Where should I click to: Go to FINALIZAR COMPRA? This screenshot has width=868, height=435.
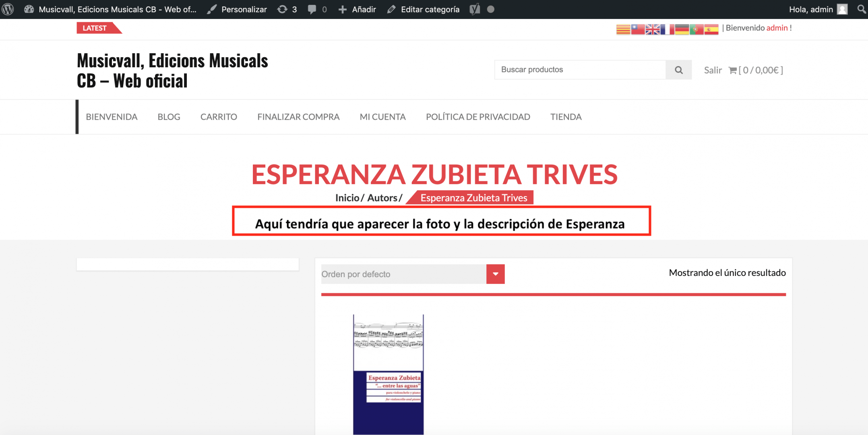click(298, 117)
